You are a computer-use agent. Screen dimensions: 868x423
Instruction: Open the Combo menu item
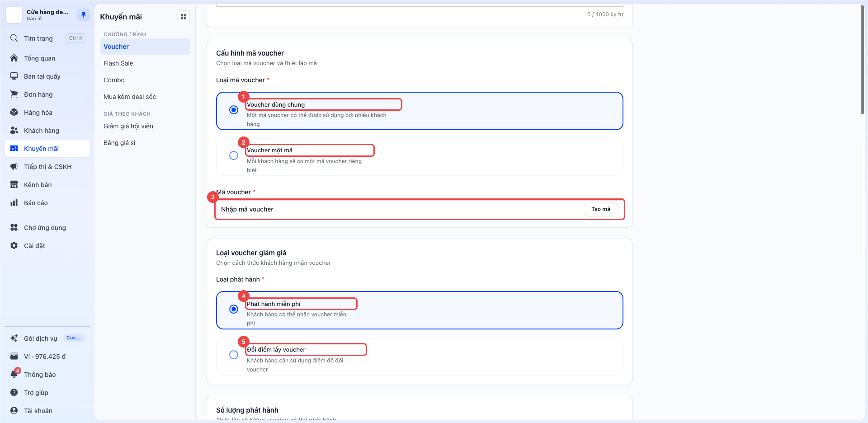pyautogui.click(x=145, y=80)
